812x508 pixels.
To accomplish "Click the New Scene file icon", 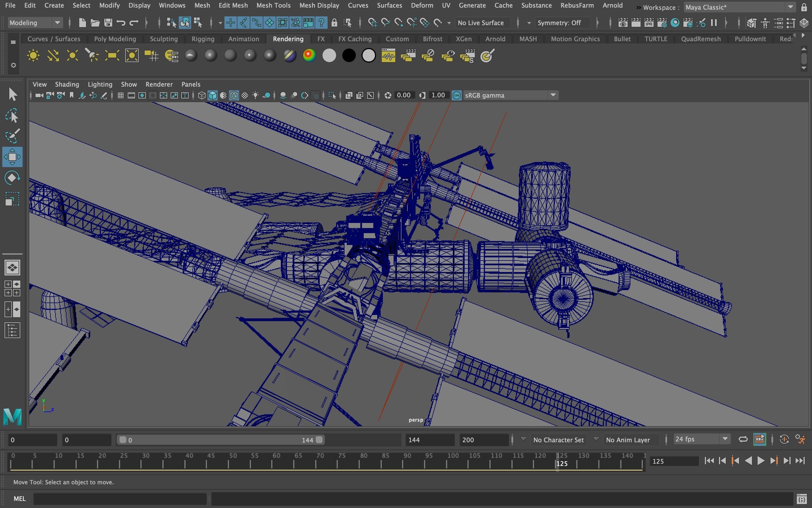I will pyautogui.click(x=82, y=23).
